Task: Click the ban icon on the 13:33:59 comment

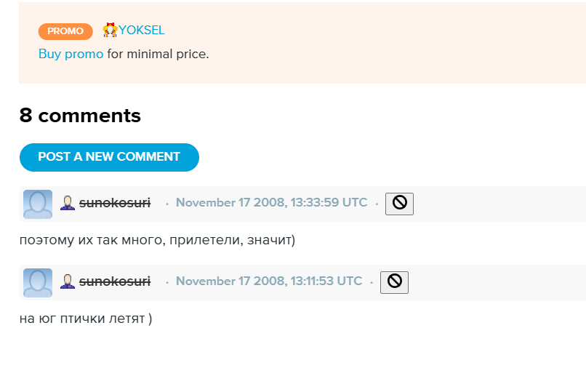Action: point(399,204)
